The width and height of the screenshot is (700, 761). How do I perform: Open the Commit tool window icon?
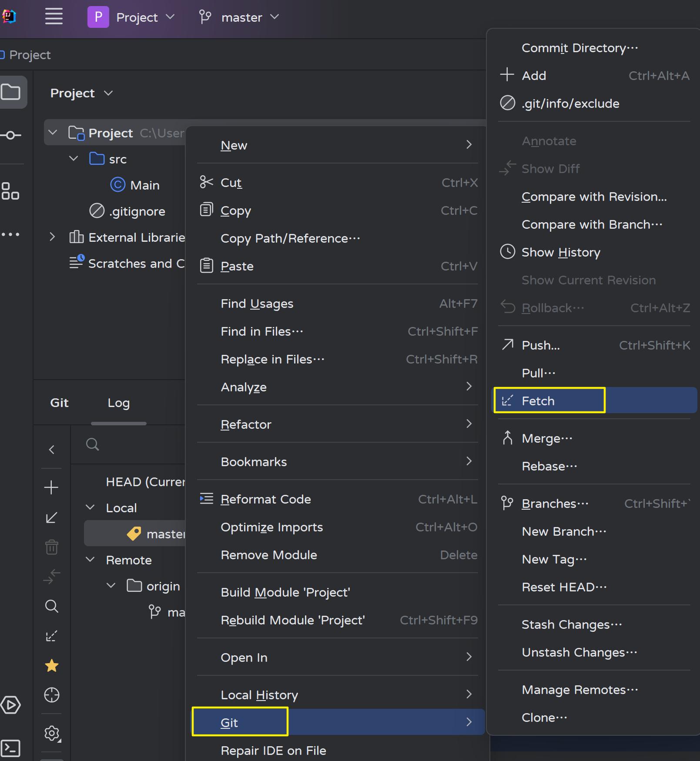tap(11, 135)
